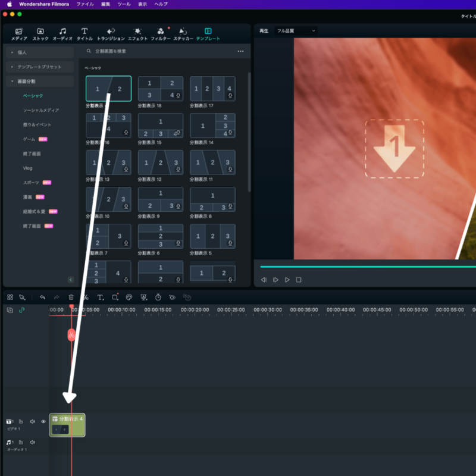The width and height of the screenshot is (476, 476).
Task: Switch to the タイトル tab
Action: pos(84,34)
